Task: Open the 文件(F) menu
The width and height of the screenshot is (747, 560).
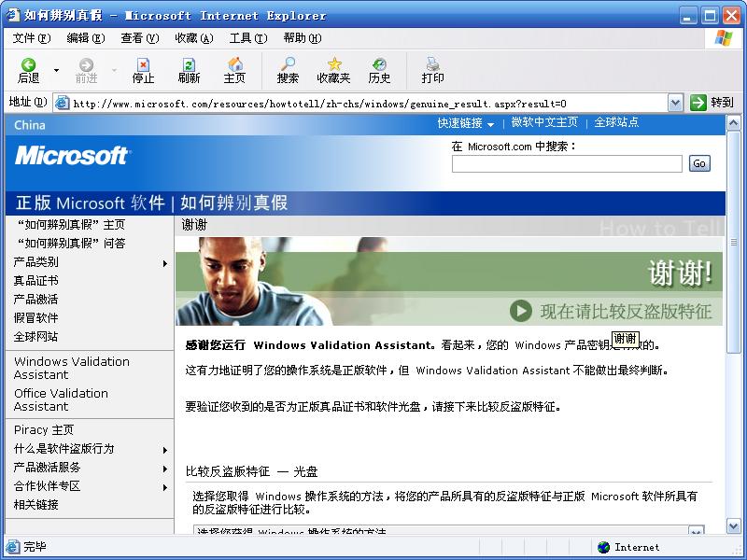Action: (x=32, y=38)
